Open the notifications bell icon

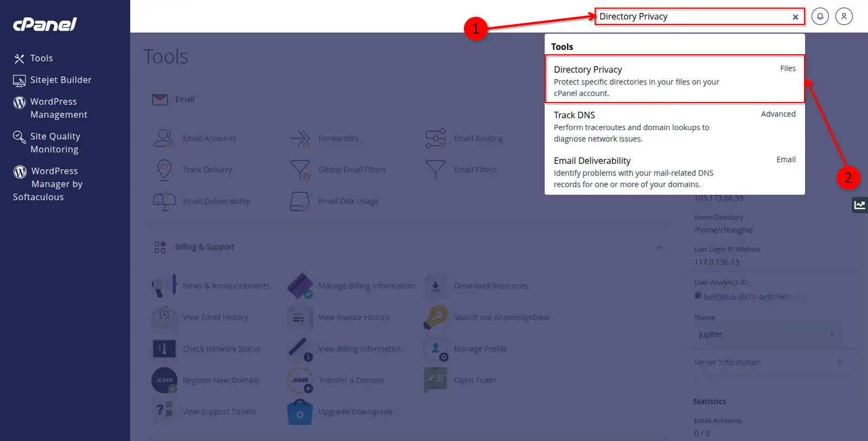(x=820, y=16)
